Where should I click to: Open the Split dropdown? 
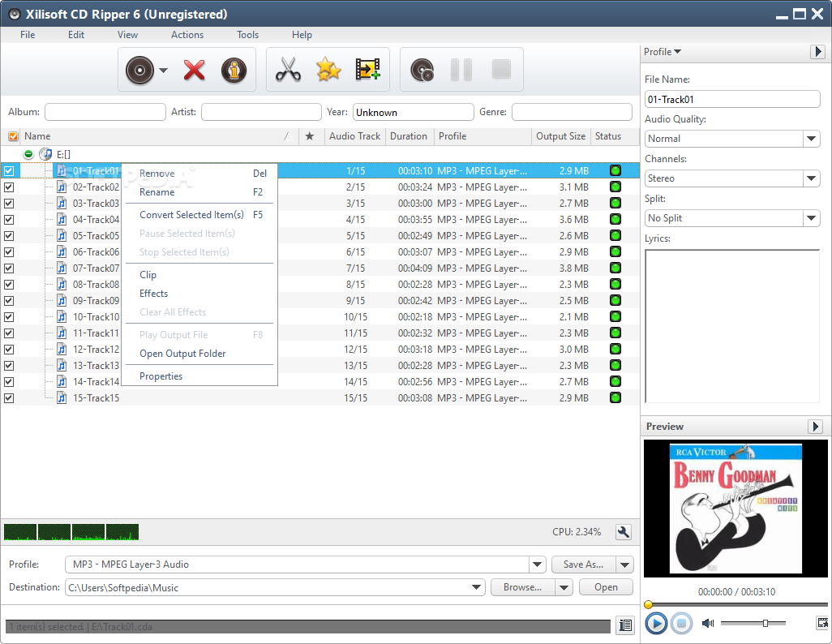point(811,218)
